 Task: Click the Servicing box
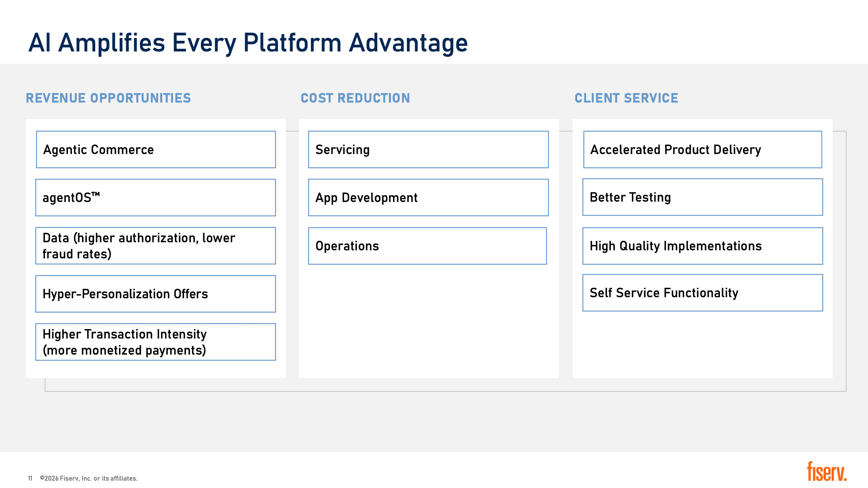click(428, 149)
